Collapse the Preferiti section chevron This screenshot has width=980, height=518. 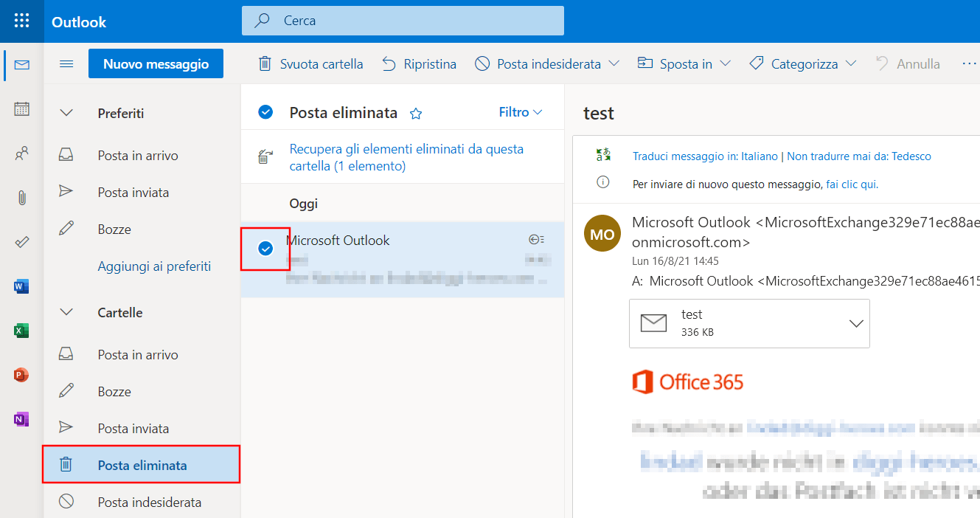click(66, 113)
